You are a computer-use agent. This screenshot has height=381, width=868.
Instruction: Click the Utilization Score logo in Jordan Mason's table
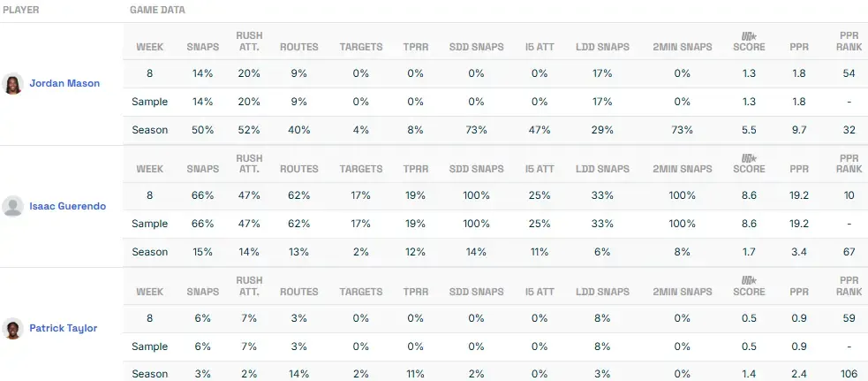tap(749, 36)
